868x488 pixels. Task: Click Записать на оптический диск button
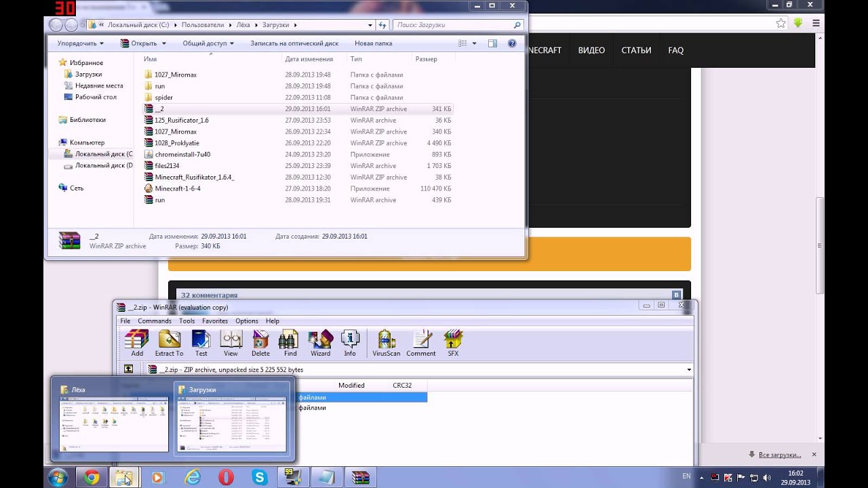pos(294,43)
